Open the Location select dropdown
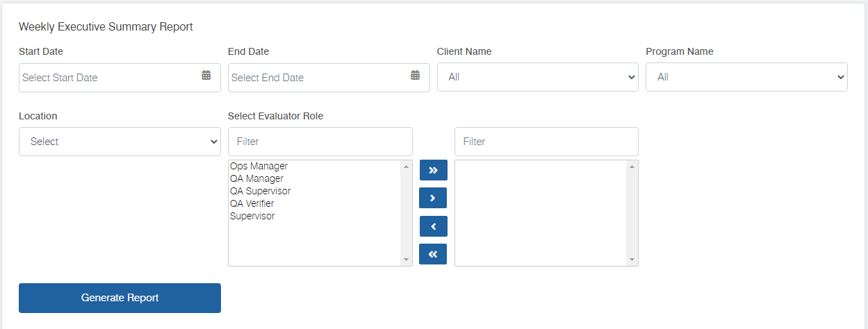The image size is (868, 329). click(x=120, y=142)
